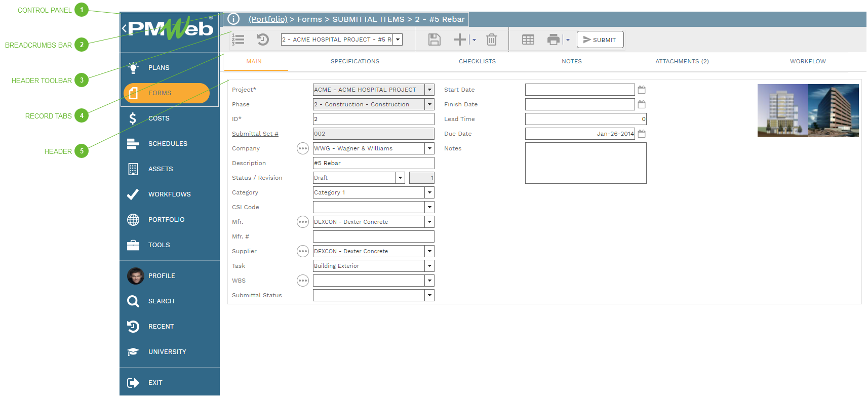Screen dimensions: 868x397
Task: Switch to the Specifications tab
Action: coord(354,61)
